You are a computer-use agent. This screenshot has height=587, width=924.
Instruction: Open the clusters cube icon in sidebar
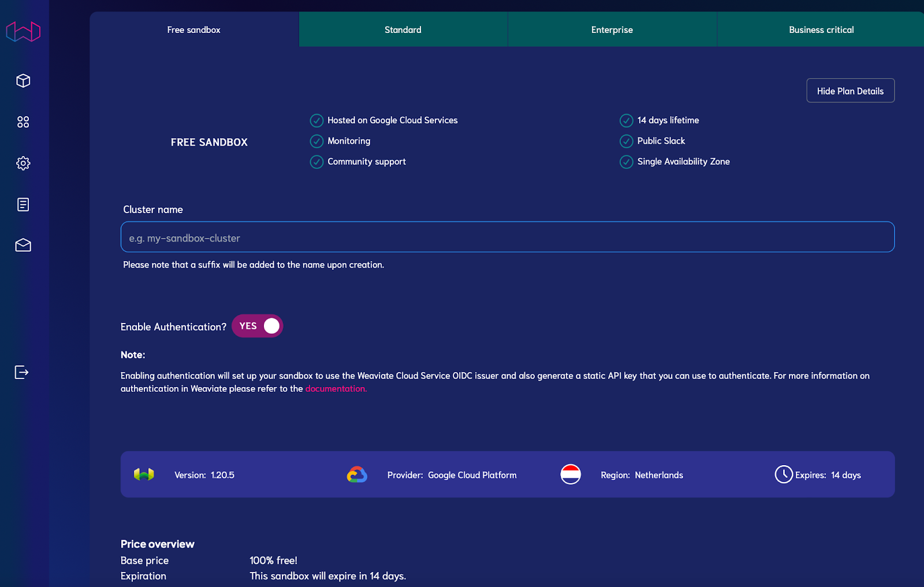(x=23, y=81)
